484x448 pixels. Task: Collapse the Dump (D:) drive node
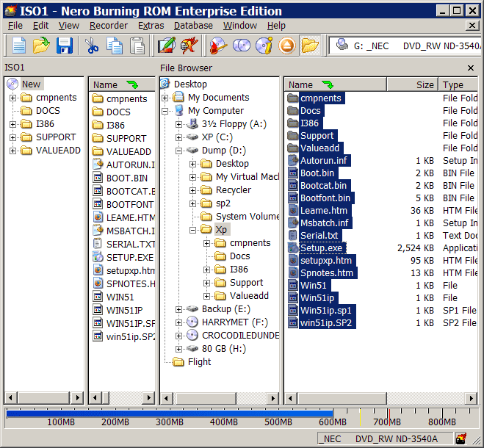click(x=178, y=151)
